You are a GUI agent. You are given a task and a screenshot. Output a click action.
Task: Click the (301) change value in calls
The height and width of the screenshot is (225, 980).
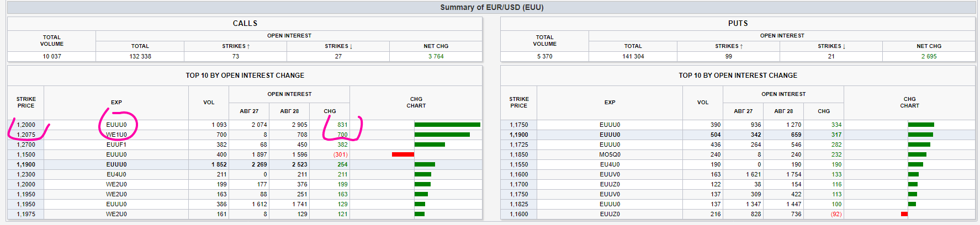[x=340, y=154]
